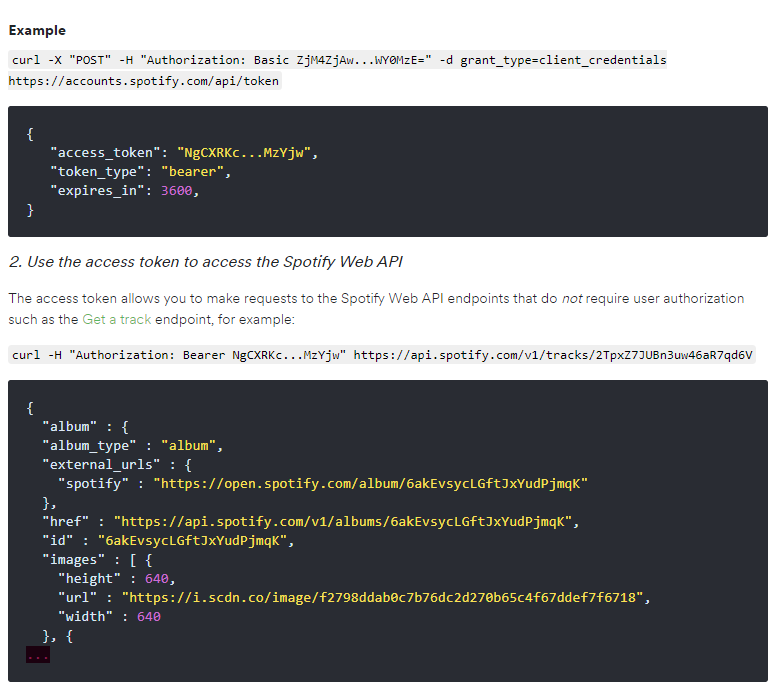Click the "id" value 6akEvsycLGftJxYudPjmqK line
Screen dimensions: 782x698
(x=168, y=540)
